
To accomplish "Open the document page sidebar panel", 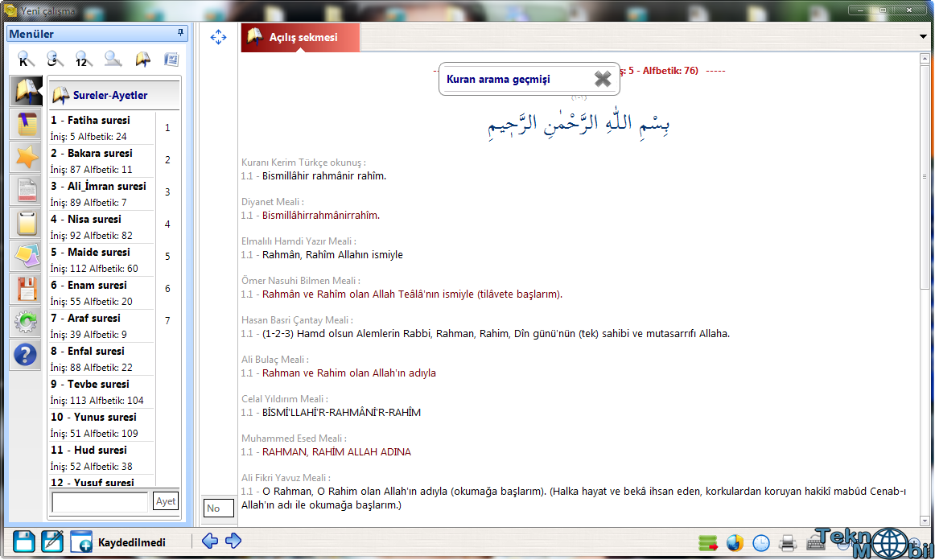I will 27,191.
